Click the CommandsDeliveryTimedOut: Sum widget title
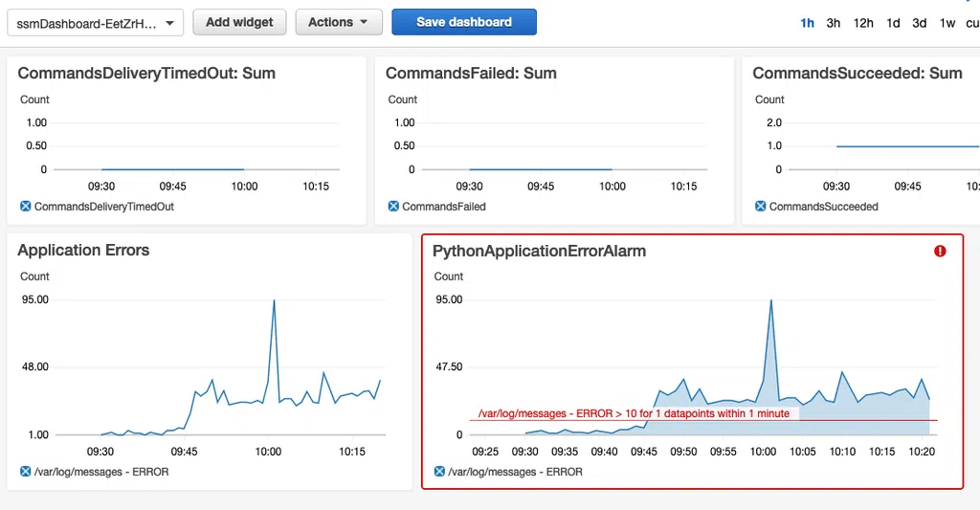The height and width of the screenshot is (510, 980). (x=146, y=73)
